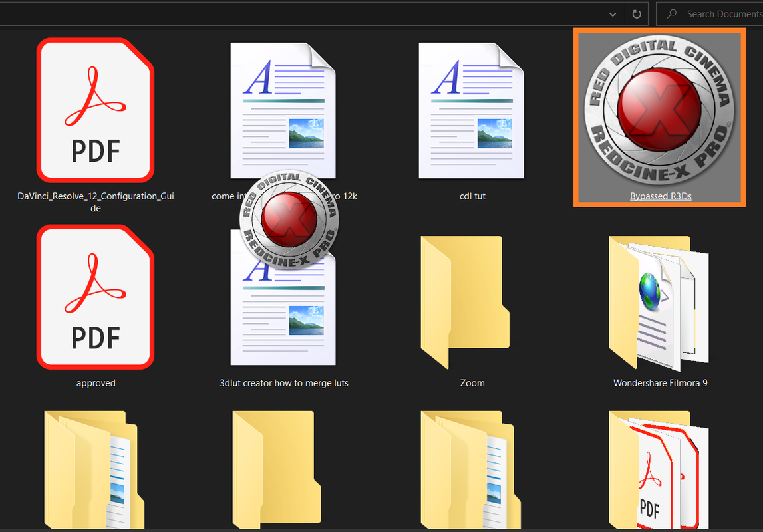
Task: Click the refresh button in address bar
Action: click(637, 14)
